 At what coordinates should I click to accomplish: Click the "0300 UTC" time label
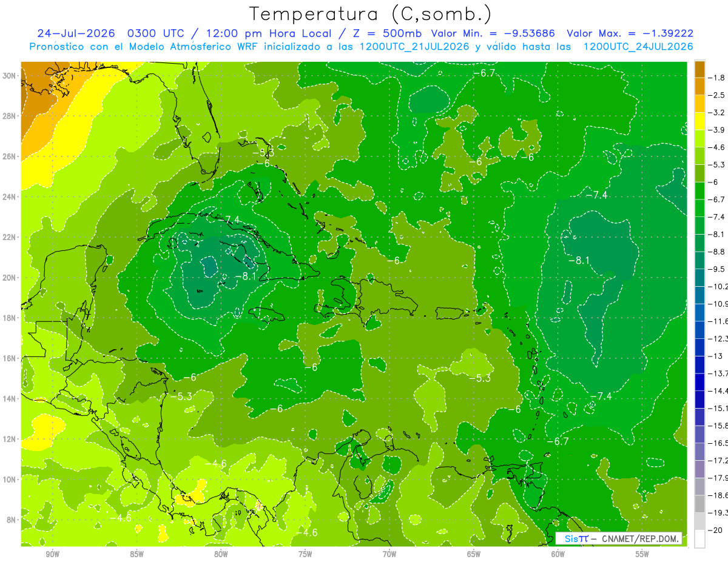pyautogui.click(x=155, y=33)
